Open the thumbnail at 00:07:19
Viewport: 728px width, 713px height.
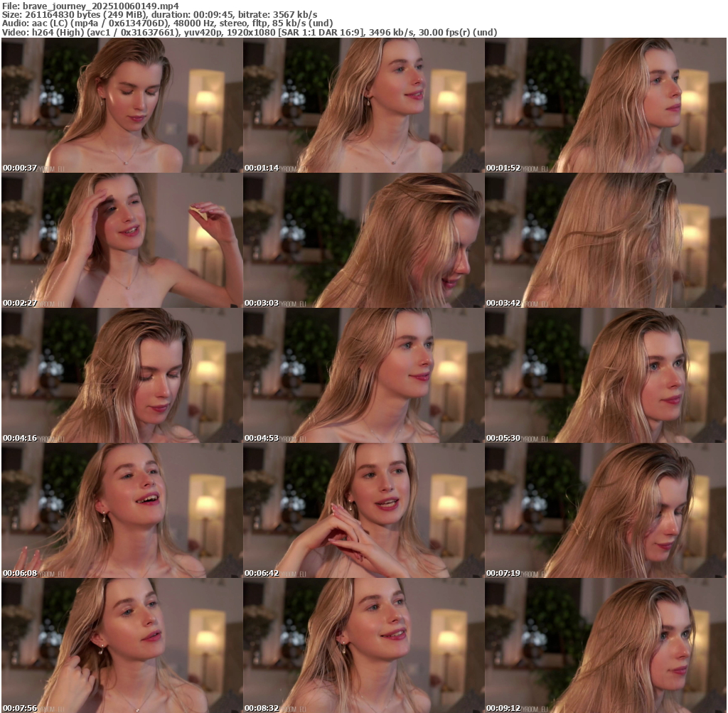tap(606, 510)
